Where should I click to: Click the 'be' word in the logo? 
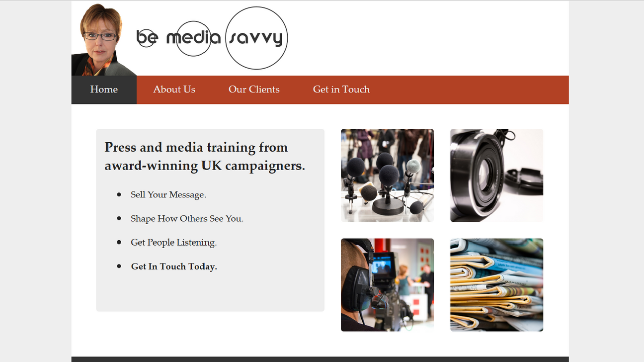point(147,37)
